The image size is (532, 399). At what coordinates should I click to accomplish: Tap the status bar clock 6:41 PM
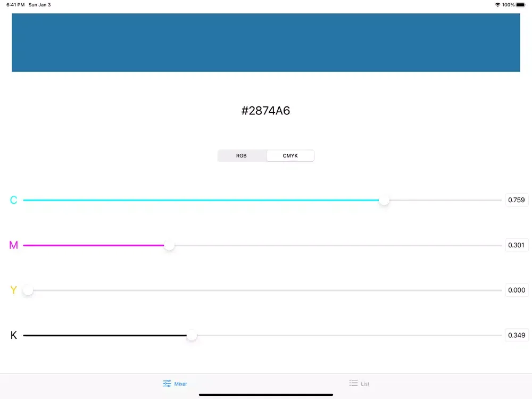(x=15, y=5)
